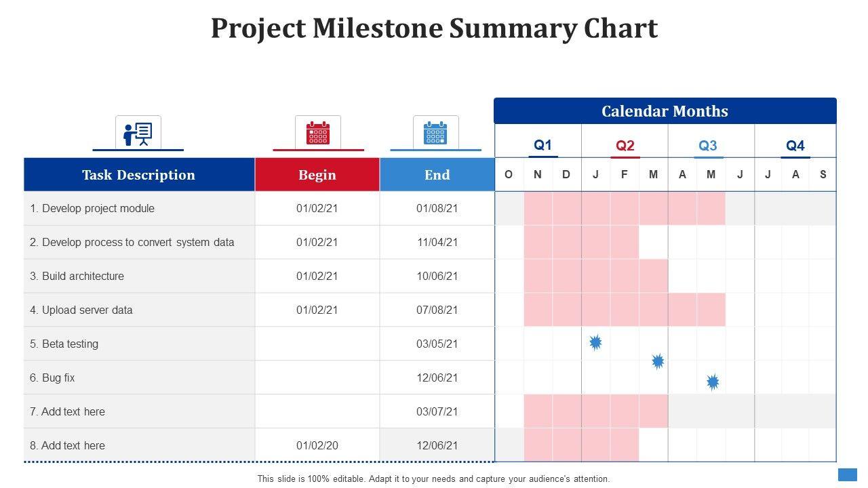Select the Q1 quarter header

(x=543, y=145)
